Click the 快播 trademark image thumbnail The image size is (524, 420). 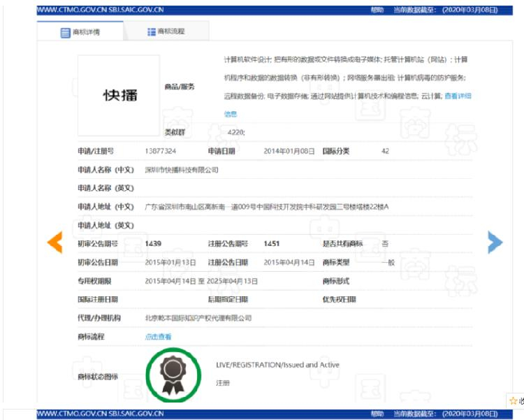tap(119, 96)
